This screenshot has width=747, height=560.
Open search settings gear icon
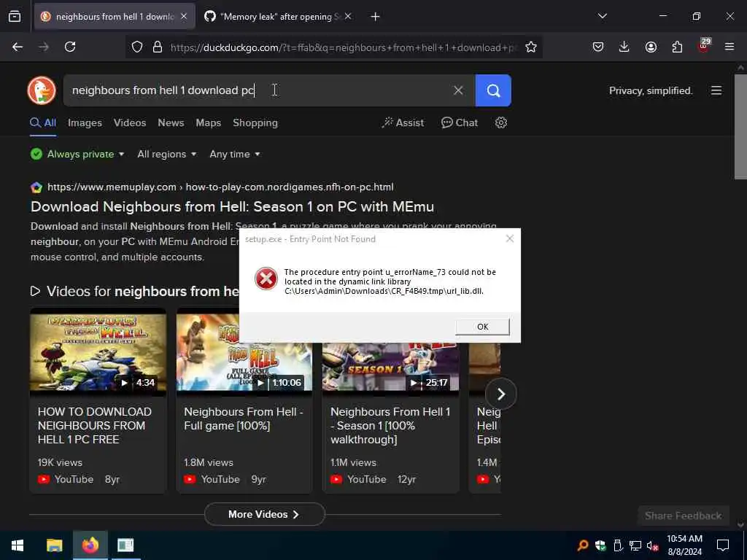pos(500,122)
